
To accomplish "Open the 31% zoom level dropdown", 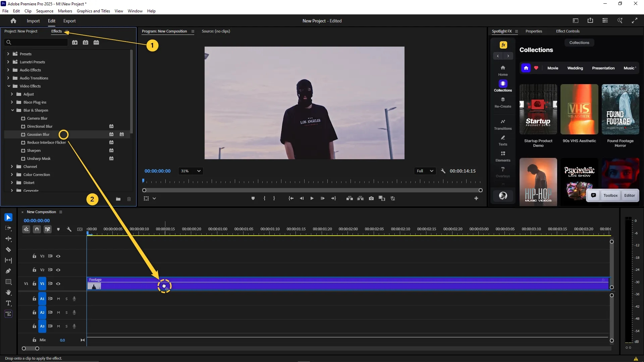I will click(191, 171).
